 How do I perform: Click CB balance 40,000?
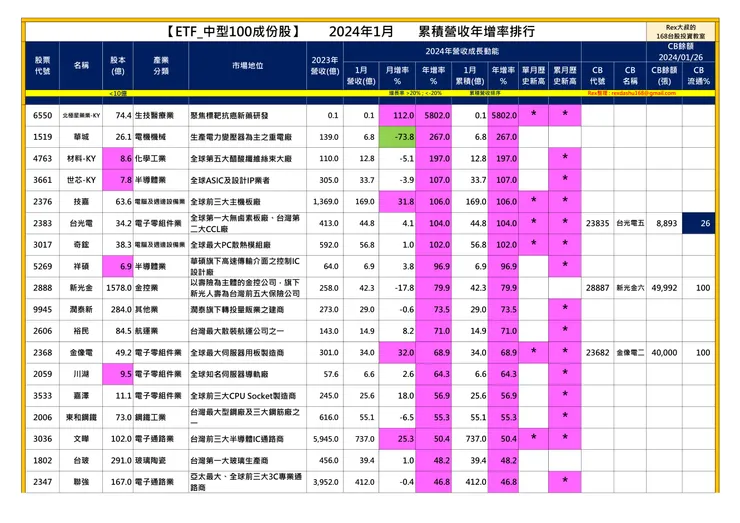pos(664,353)
